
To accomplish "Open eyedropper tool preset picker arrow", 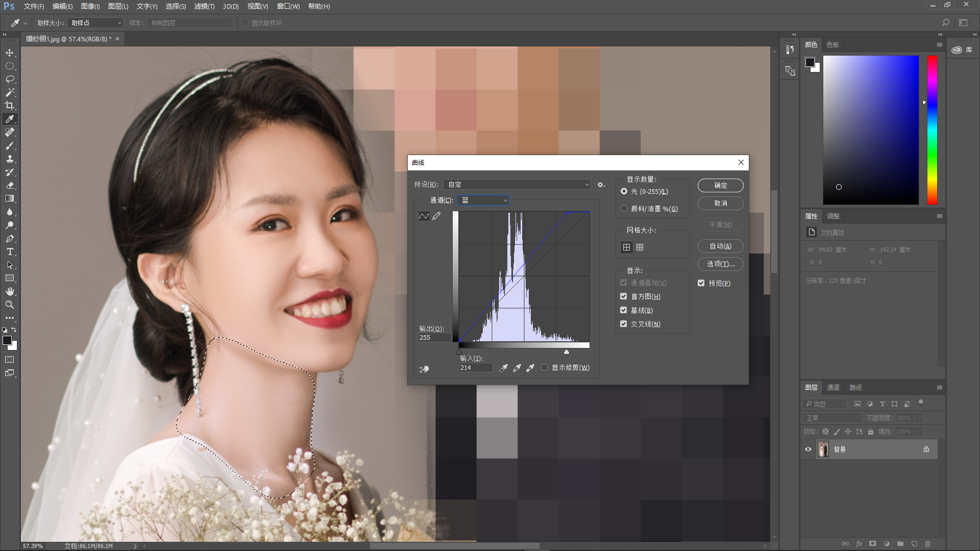I will [x=25, y=23].
